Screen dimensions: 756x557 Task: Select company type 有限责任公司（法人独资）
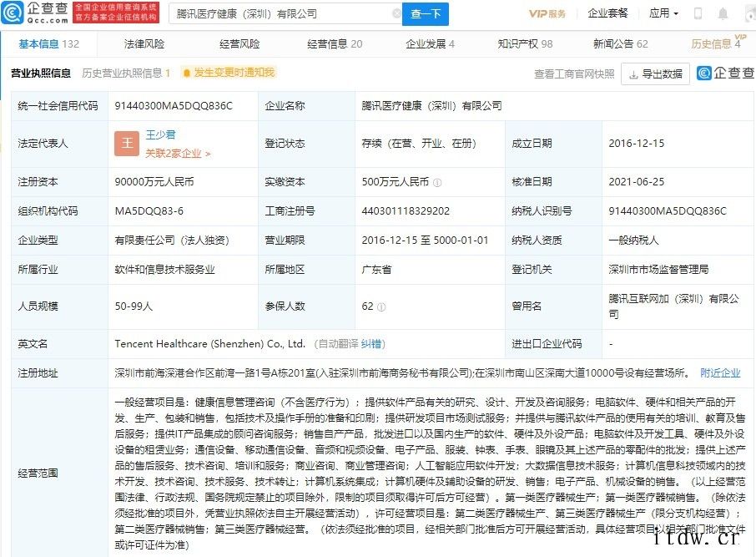pyautogui.click(x=172, y=240)
